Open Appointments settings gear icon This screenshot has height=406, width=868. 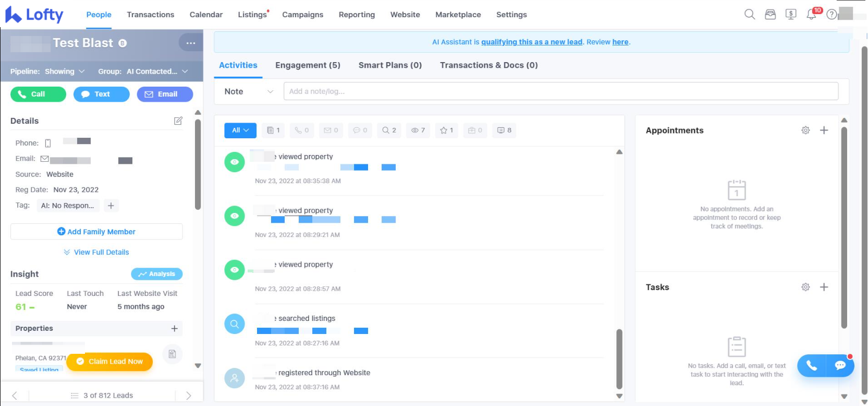[x=805, y=130]
